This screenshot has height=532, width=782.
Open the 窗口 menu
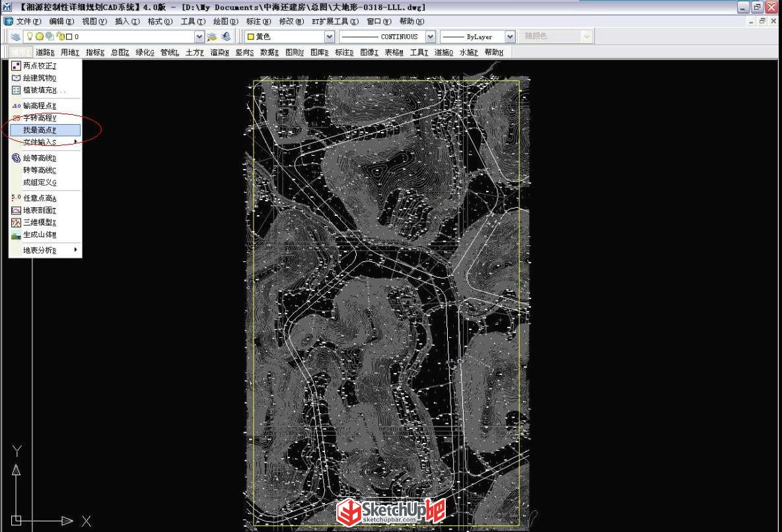(x=379, y=21)
